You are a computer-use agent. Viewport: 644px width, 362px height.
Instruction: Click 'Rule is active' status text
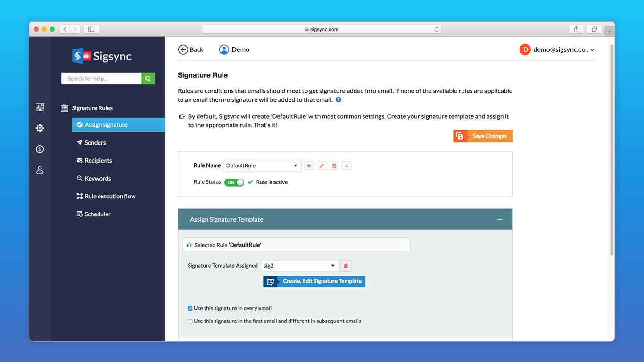pos(272,182)
